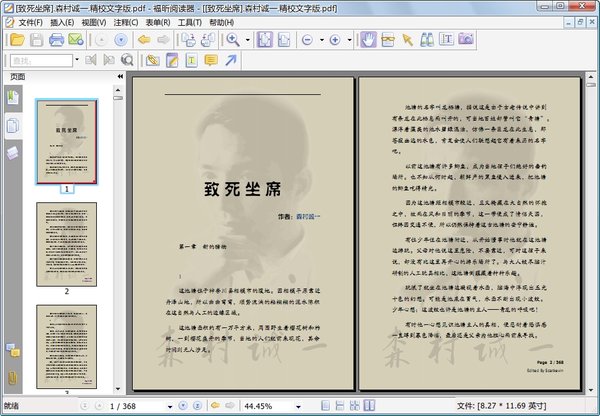The image size is (600, 416).
Task: Switch to continuous page layout
Action: [340, 406]
